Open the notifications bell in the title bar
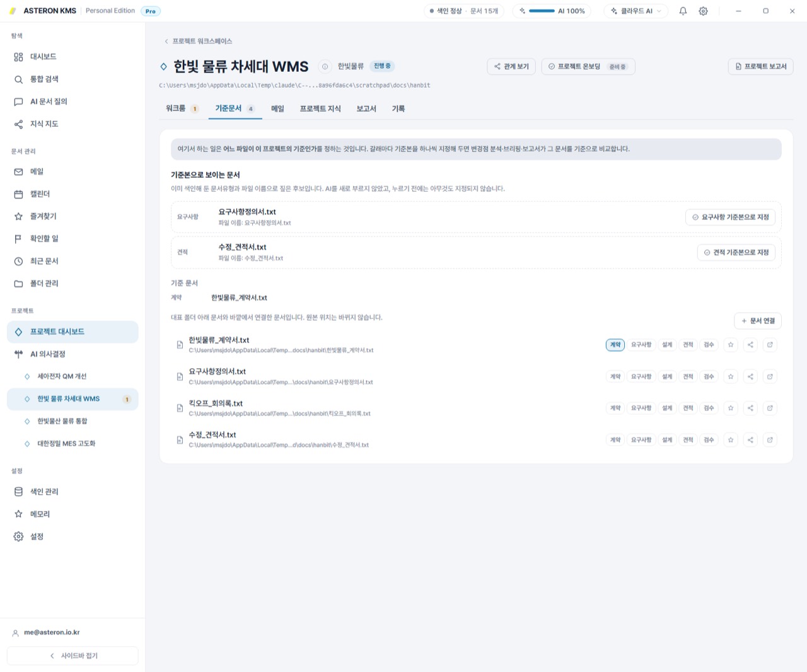This screenshot has width=807, height=672. point(683,11)
